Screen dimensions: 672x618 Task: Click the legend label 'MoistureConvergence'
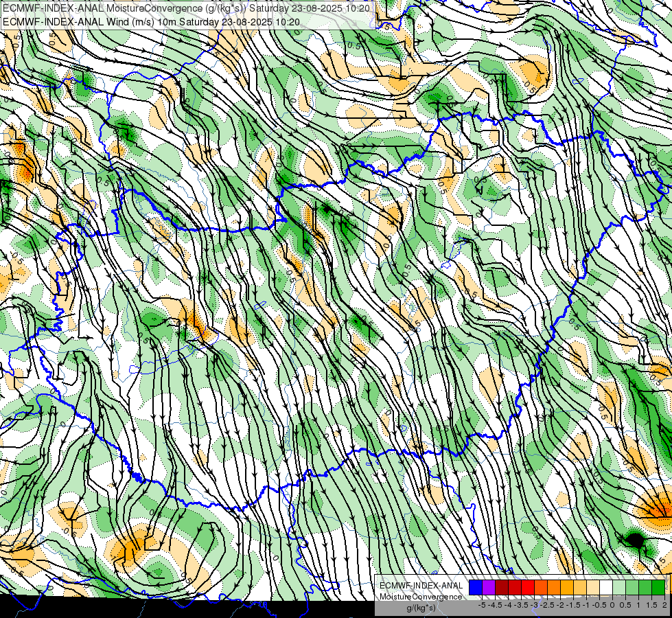point(421,597)
